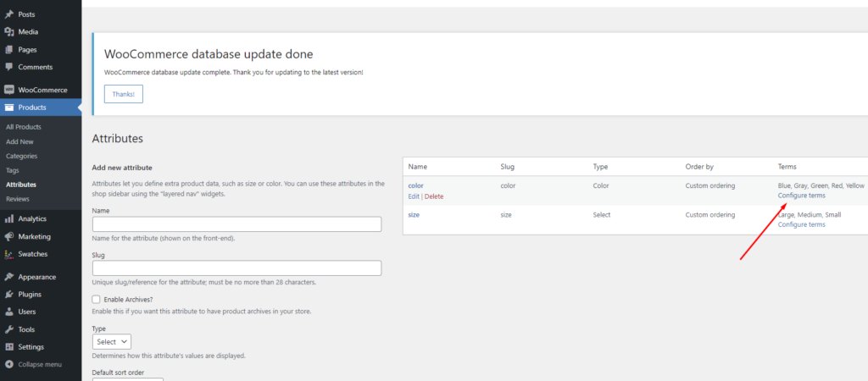Click the Swatches icon in sidebar

[8, 254]
